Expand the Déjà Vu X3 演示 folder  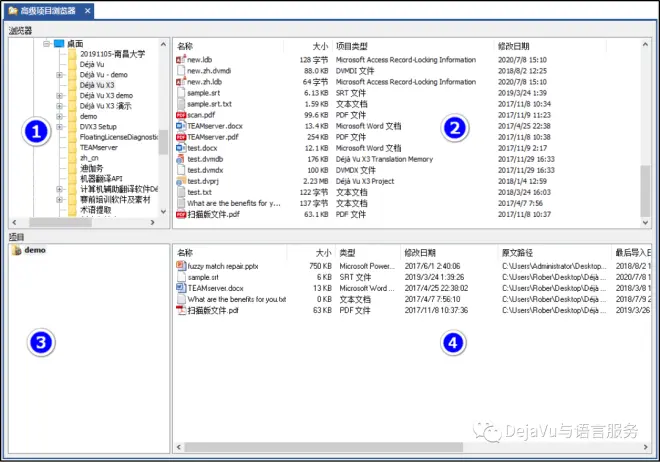[x=59, y=106]
